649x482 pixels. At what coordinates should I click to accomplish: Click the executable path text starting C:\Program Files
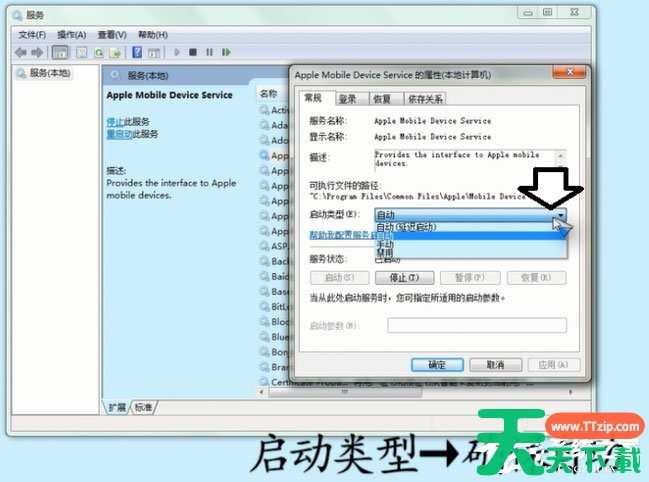click(418, 197)
